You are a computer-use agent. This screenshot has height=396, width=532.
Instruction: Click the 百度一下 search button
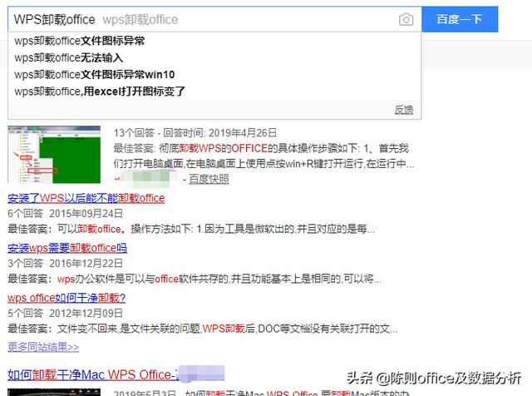[460, 19]
